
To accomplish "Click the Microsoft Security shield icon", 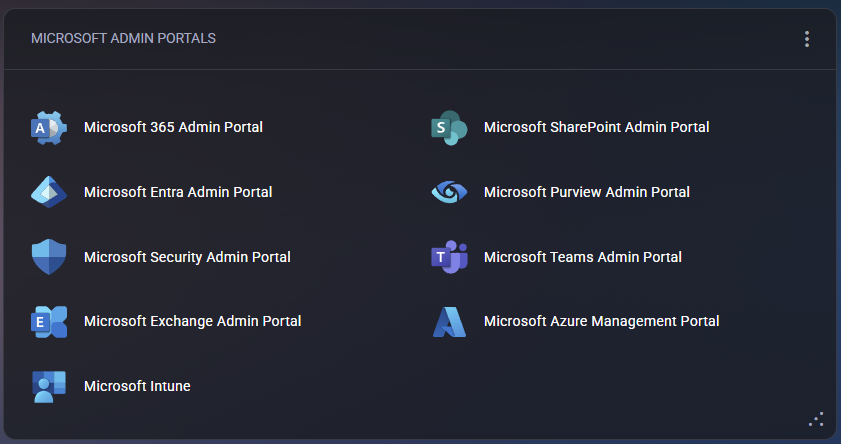I will point(48,257).
